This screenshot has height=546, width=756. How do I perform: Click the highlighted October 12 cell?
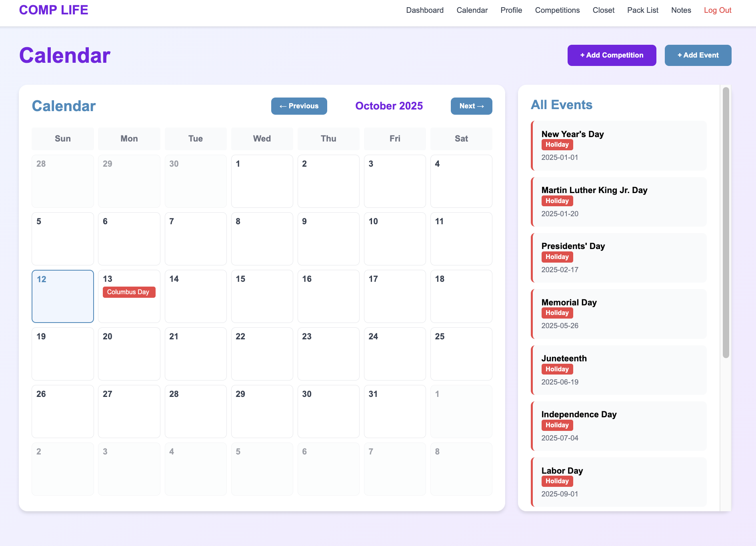[62, 296]
